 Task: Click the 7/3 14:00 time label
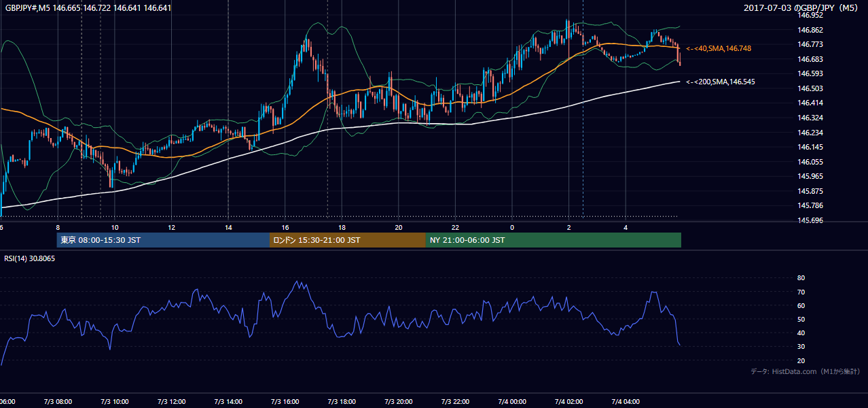pyautogui.click(x=228, y=402)
